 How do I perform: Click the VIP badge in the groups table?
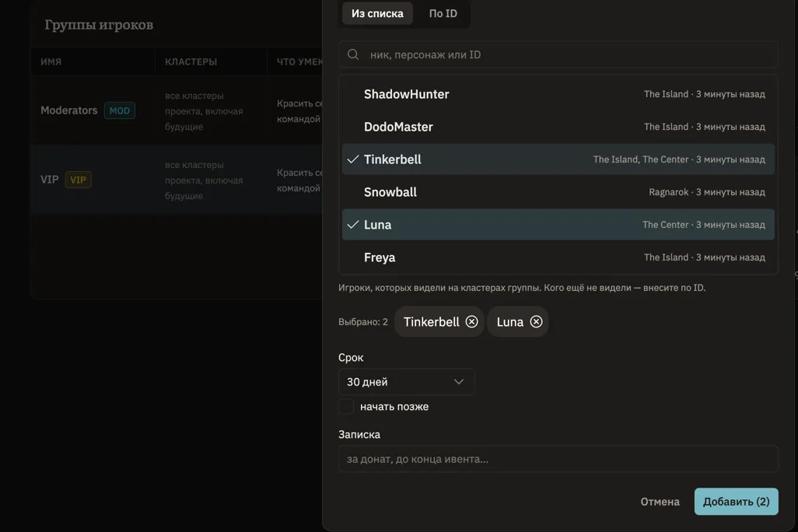[78, 180]
